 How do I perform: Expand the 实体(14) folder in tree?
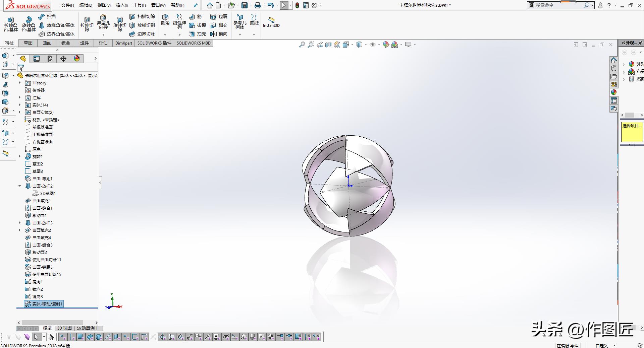coord(20,105)
